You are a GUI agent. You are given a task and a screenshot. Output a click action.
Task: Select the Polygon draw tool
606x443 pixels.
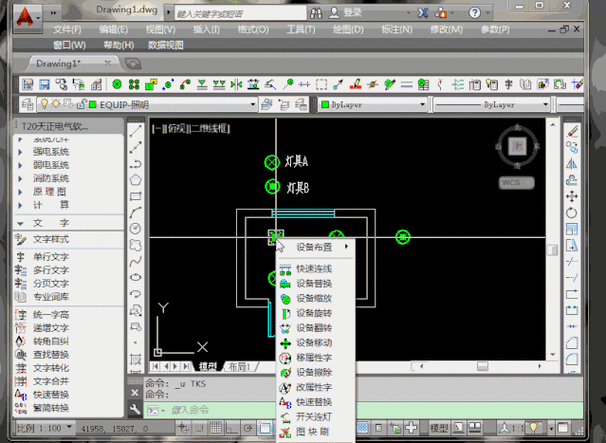pos(135,180)
